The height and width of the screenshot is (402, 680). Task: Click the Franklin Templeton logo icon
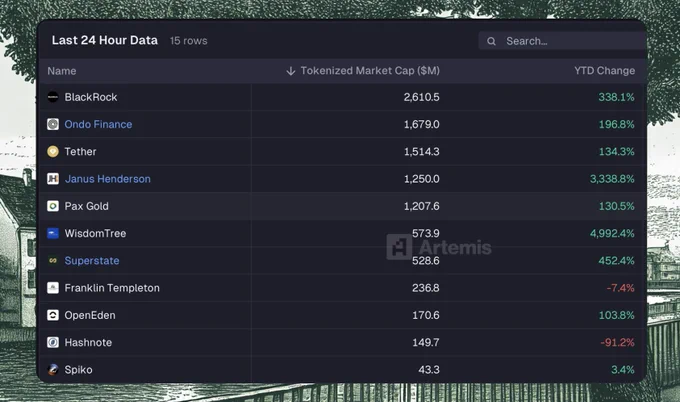(x=53, y=288)
